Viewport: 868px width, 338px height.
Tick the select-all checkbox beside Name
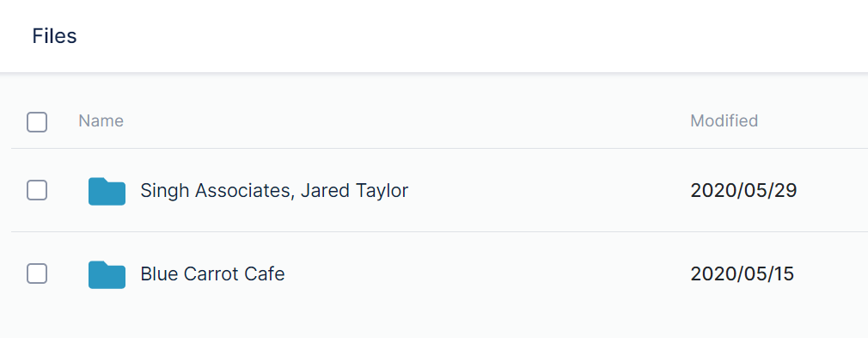pyautogui.click(x=37, y=122)
